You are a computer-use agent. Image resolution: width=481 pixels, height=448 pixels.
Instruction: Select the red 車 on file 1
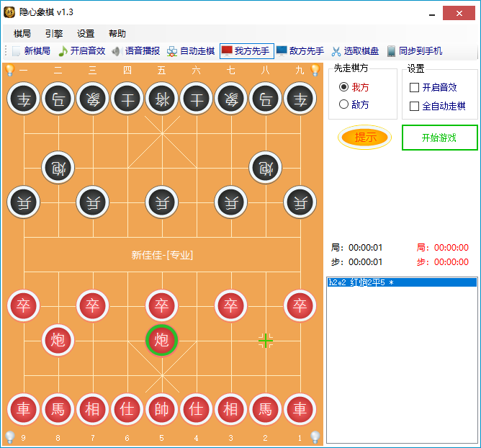click(x=300, y=409)
